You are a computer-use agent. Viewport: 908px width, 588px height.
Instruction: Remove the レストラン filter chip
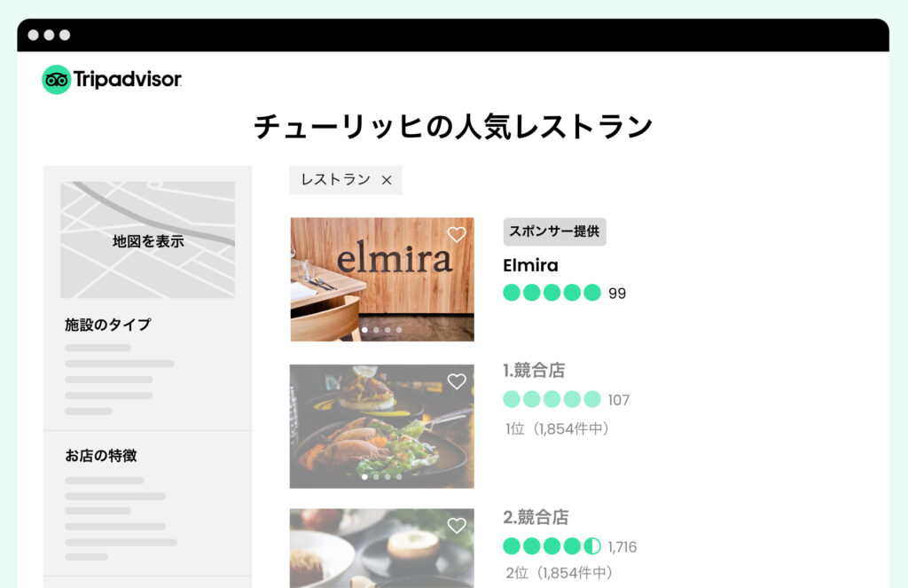(x=387, y=180)
